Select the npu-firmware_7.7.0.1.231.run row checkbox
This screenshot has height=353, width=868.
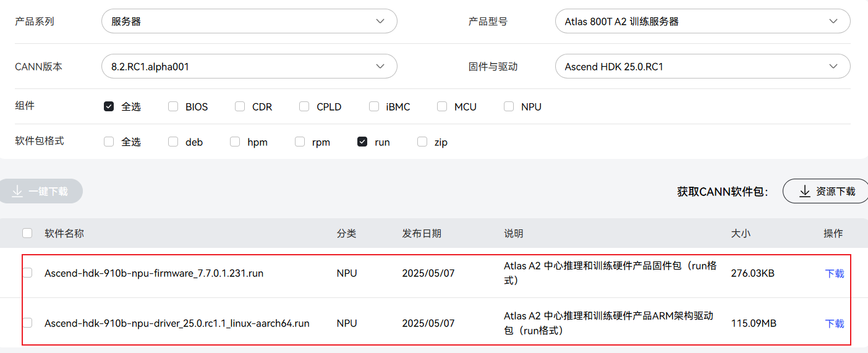point(27,273)
